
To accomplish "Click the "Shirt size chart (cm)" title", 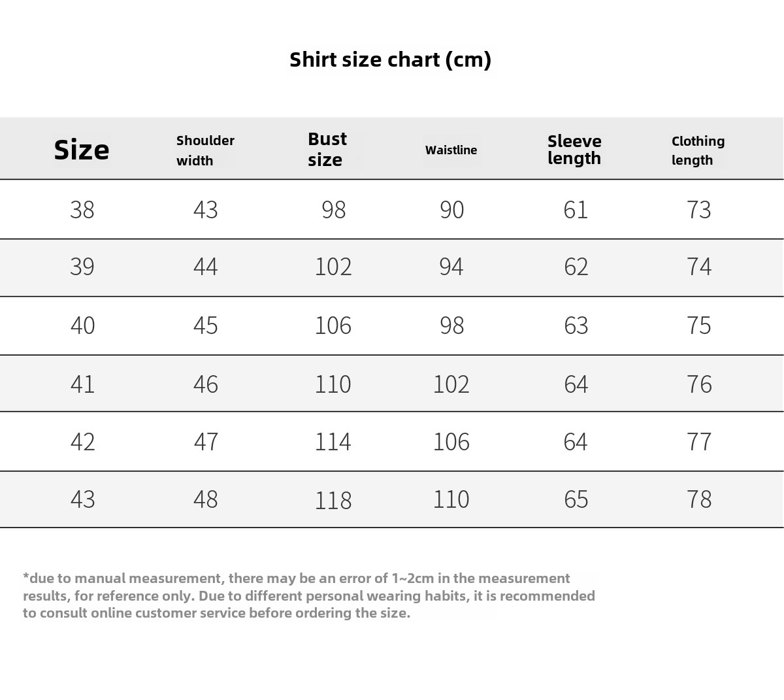I will coord(390,59).
